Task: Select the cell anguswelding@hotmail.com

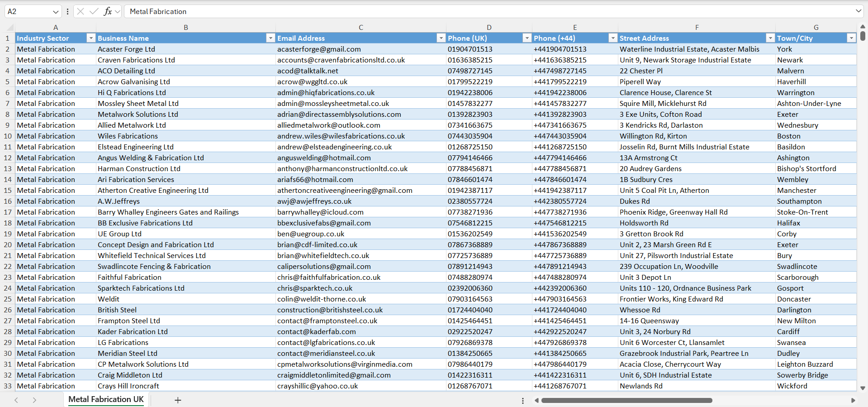Action: (x=361, y=158)
